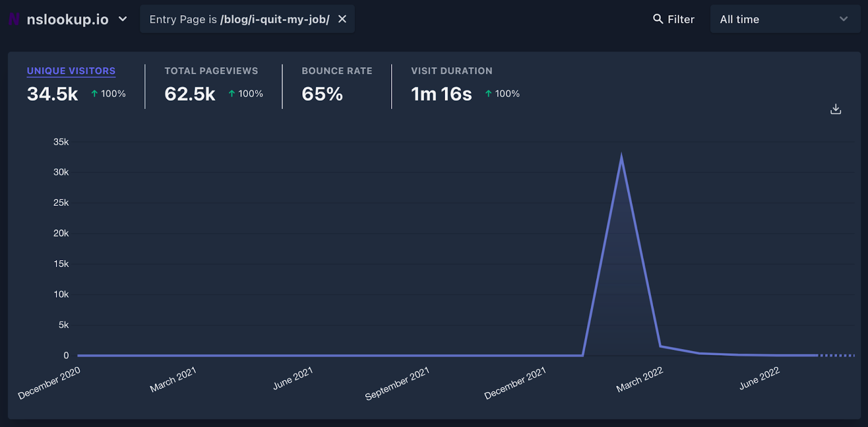Click the 20k y-axis label
868x427 pixels.
61,234
